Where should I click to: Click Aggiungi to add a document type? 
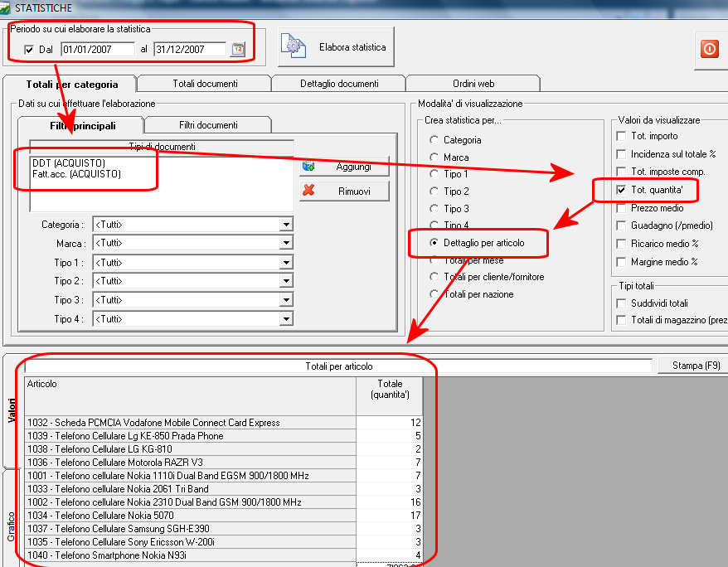click(344, 166)
